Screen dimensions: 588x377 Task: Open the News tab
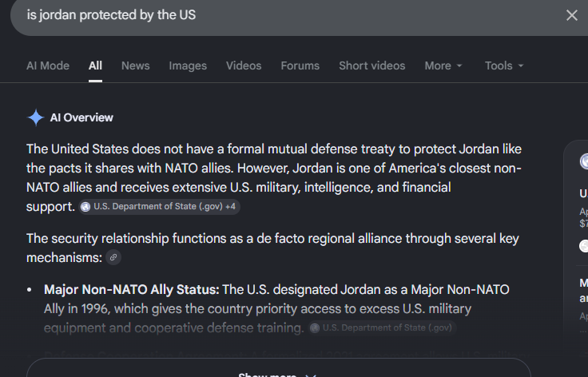(135, 65)
